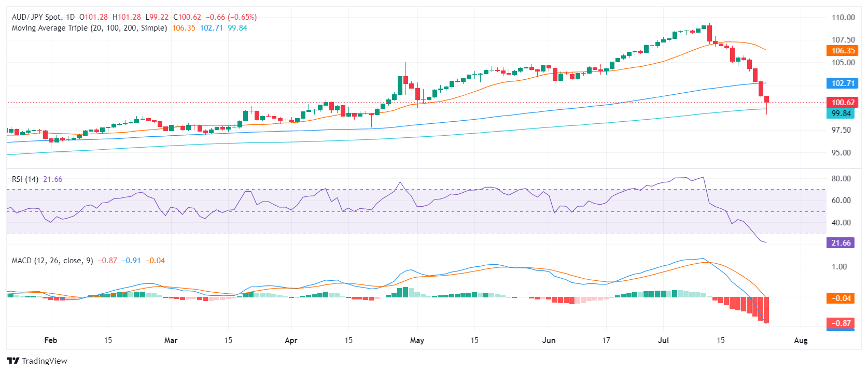This screenshot has height=372, width=868.
Task: Click the red -0.87 MACD histogram tag
Action: (841, 323)
